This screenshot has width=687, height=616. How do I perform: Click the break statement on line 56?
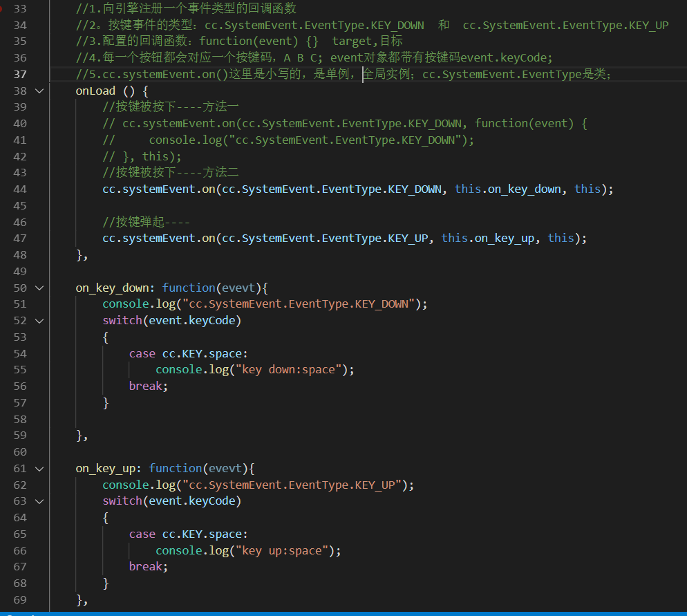tap(144, 386)
